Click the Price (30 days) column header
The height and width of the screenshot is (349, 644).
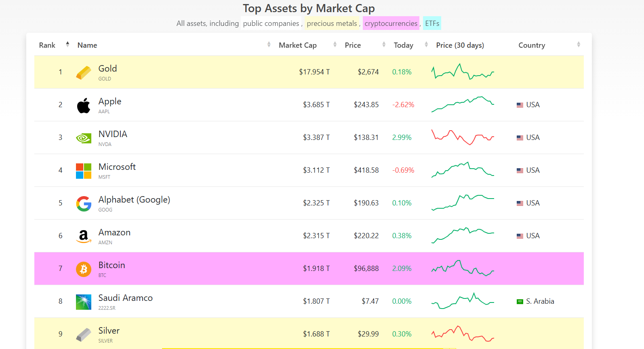460,45
